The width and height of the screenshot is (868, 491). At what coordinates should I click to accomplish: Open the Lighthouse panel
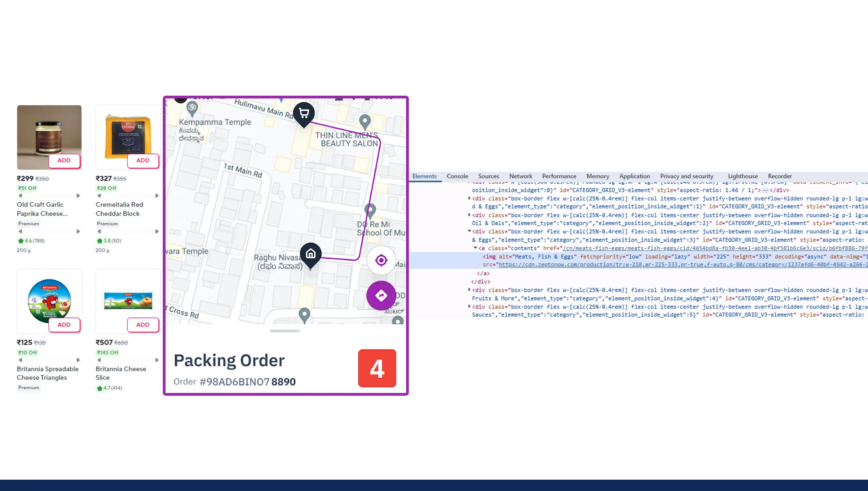[742, 176]
